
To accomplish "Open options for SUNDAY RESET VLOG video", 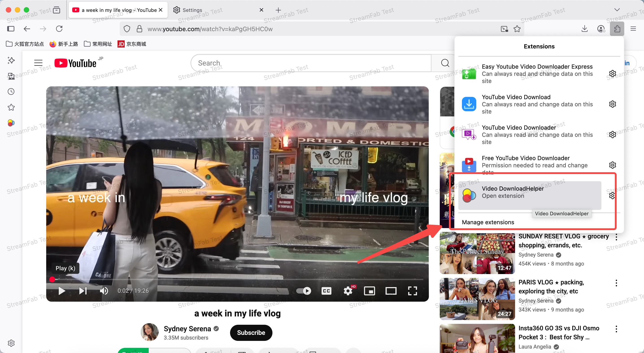I will tap(616, 237).
